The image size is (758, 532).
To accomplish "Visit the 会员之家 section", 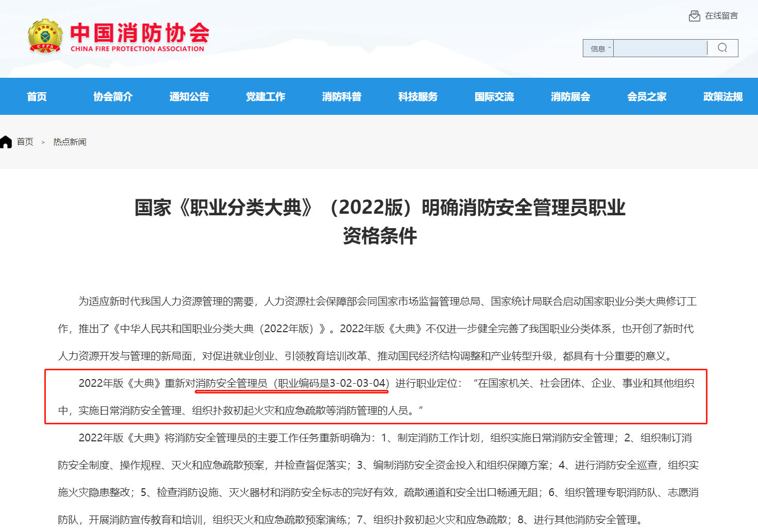I will [x=647, y=96].
